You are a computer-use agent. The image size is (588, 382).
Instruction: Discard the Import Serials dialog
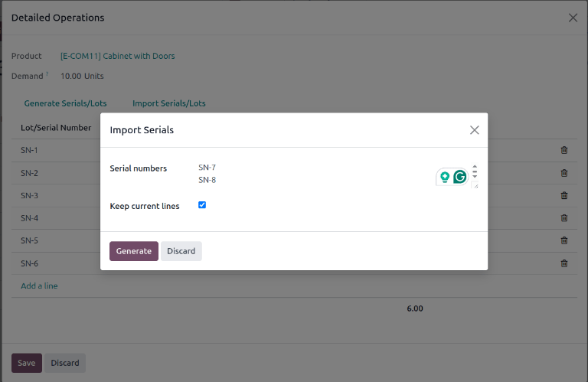(181, 251)
